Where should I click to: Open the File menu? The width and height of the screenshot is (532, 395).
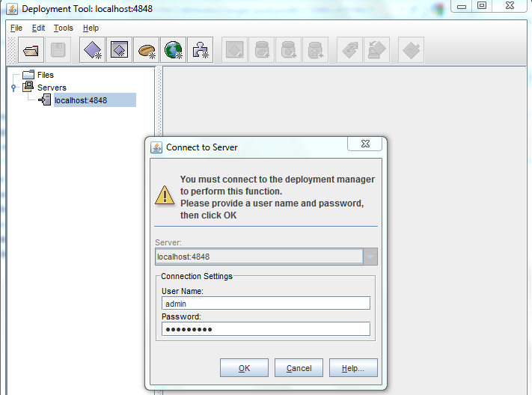16,28
